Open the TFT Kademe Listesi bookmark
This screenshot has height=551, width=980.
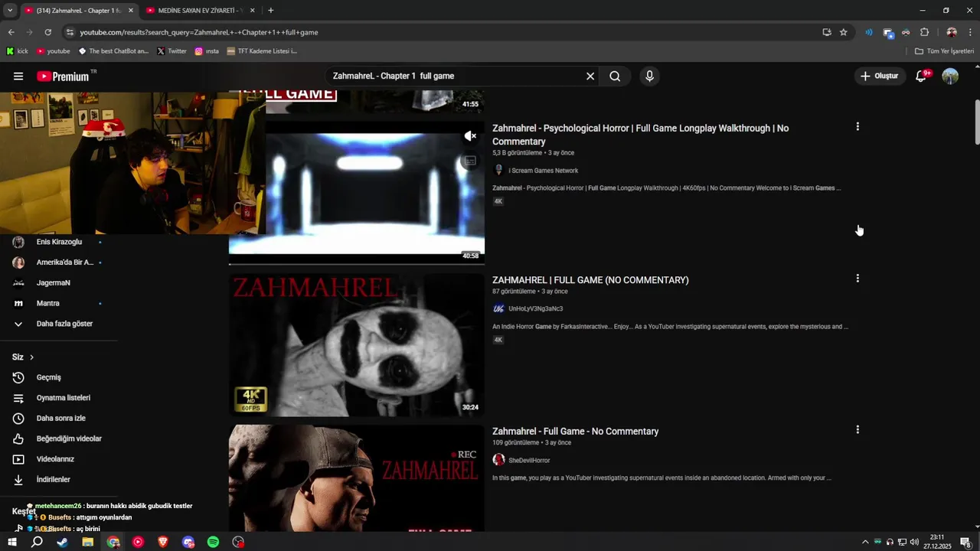pos(262,51)
